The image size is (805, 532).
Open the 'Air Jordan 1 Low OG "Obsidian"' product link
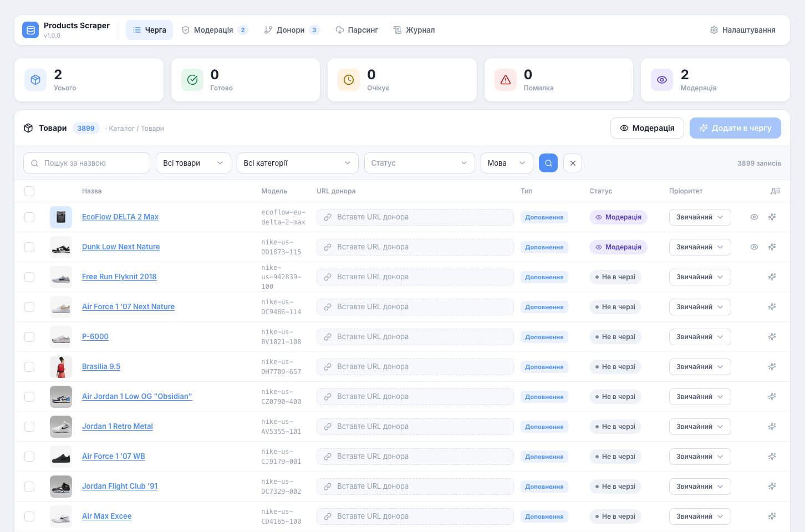click(x=137, y=397)
